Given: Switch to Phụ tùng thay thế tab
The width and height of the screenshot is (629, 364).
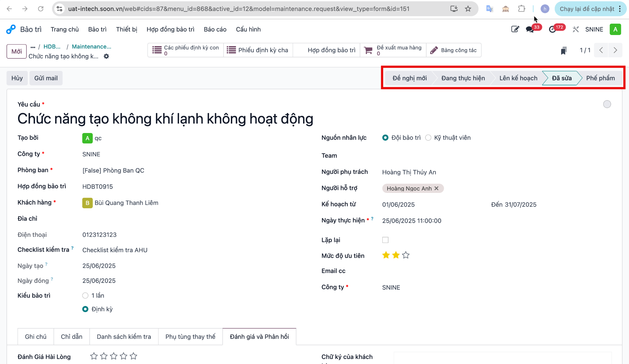Looking at the screenshot, I should 190,337.
